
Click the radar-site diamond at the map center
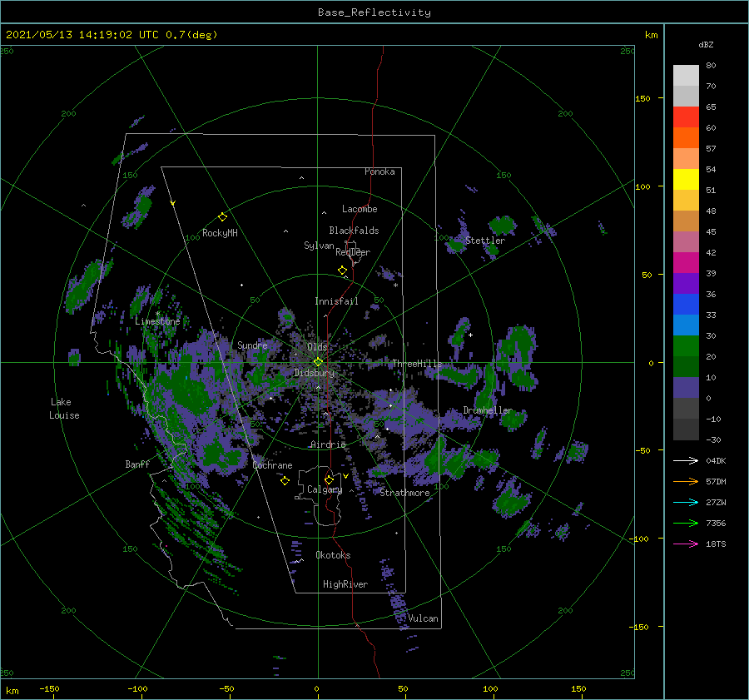pyautogui.click(x=318, y=362)
